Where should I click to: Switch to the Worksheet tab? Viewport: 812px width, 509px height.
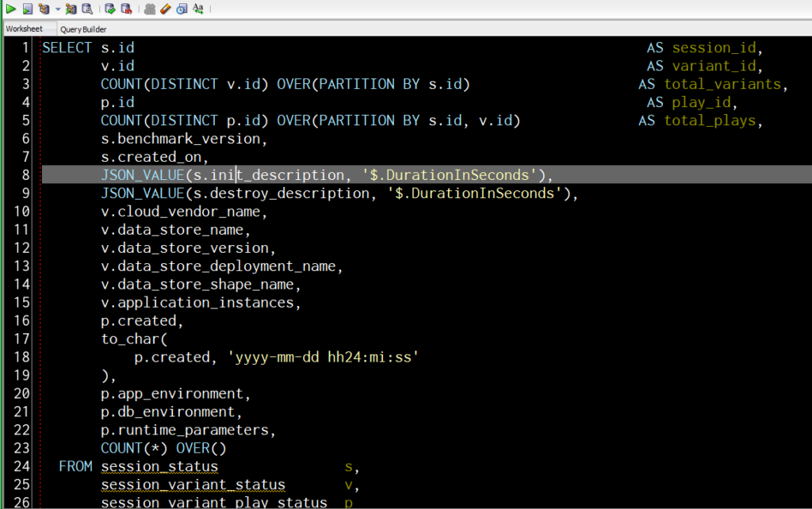(x=25, y=29)
